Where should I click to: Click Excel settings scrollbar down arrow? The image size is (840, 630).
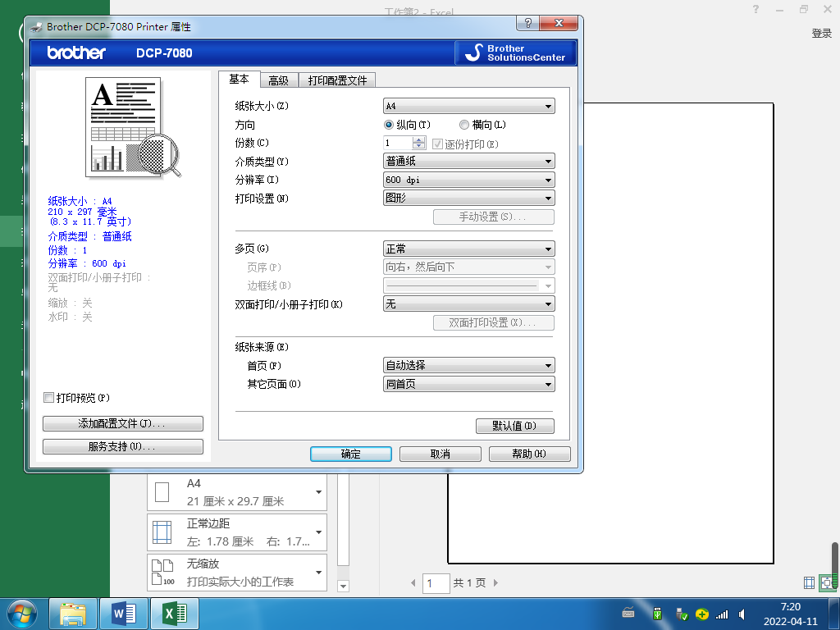344,586
